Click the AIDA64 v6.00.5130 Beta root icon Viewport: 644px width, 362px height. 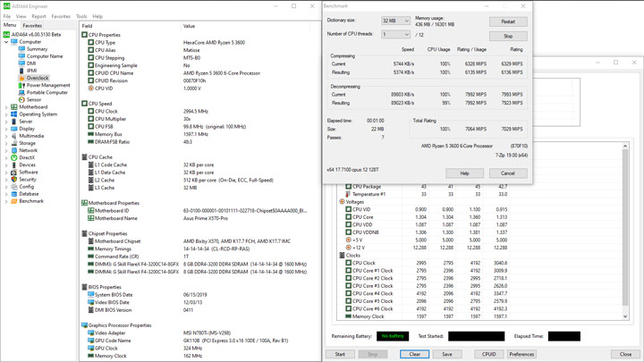point(6,35)
